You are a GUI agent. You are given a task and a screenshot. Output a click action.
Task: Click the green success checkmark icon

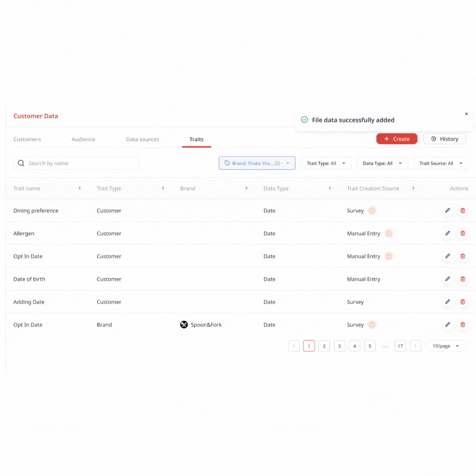304,120
